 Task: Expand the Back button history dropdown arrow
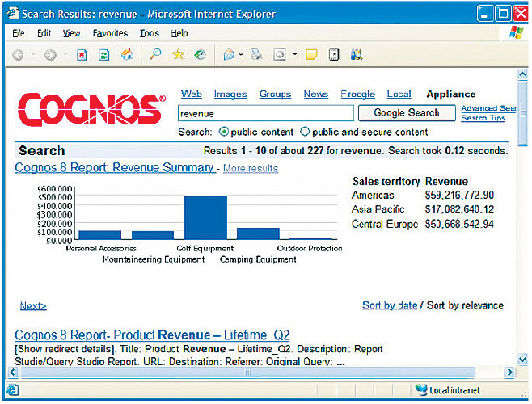(33, 55)
